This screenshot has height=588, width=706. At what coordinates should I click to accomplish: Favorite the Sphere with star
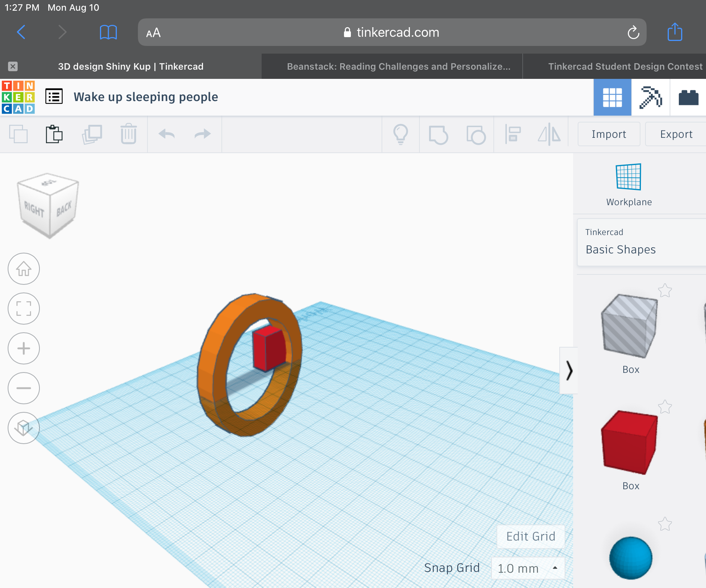point(665,524)
